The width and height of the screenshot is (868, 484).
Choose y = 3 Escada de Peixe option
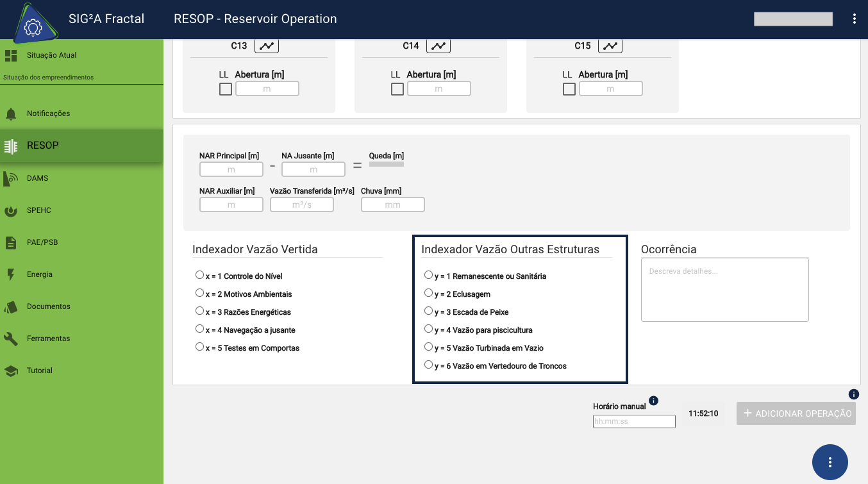(x=428, y=311)
